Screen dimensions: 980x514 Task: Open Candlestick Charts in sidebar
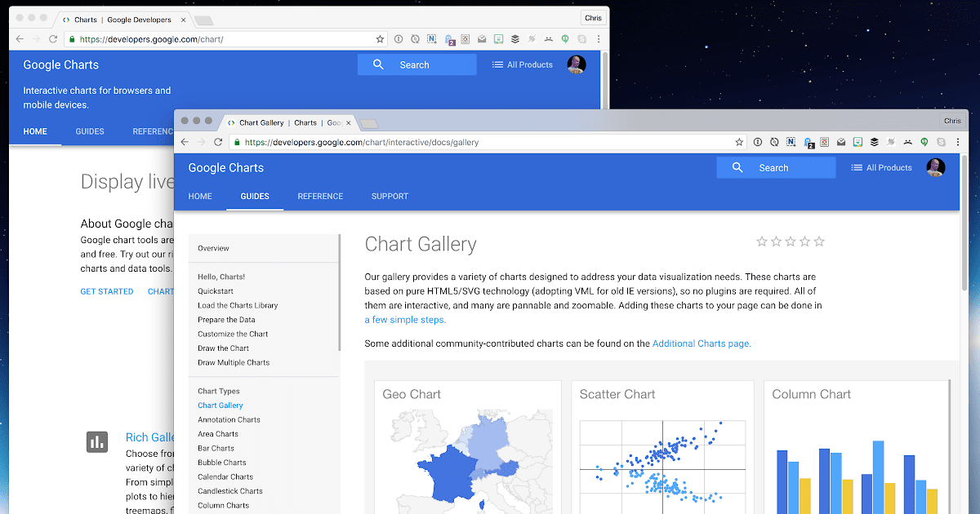point(230,491)
